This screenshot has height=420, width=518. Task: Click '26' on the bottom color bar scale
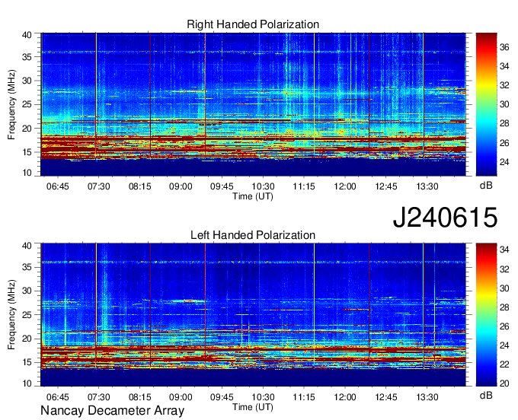(504, 326)
